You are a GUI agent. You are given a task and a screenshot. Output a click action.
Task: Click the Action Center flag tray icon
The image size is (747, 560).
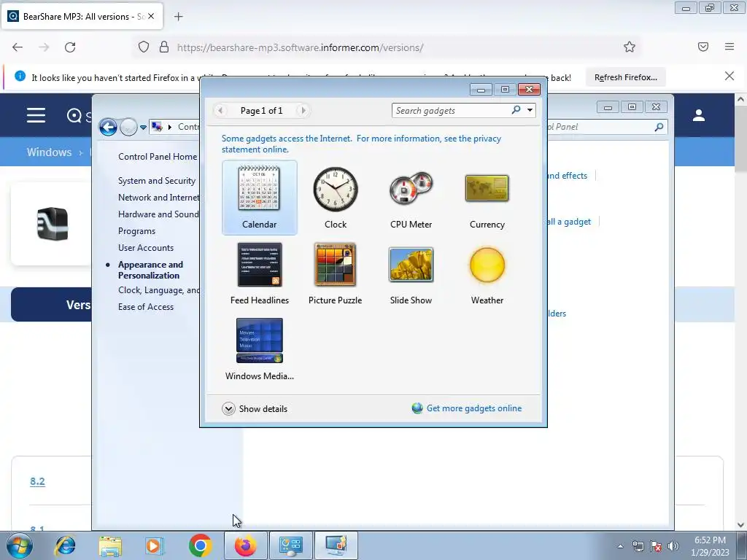coord(656,546)
